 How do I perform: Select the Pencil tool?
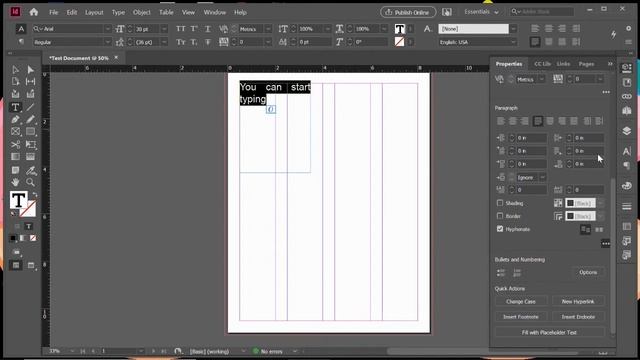30,119
